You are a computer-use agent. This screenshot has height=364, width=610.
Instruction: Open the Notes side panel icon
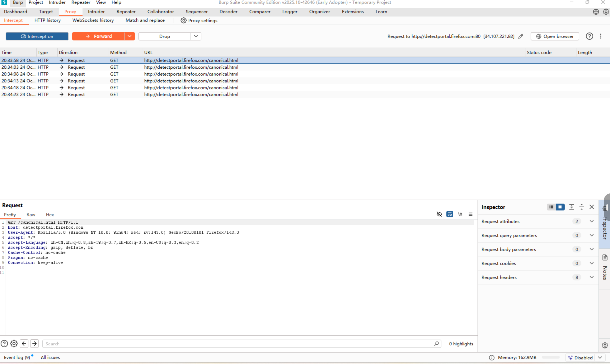pyautogui.click(x=604, y=258)
